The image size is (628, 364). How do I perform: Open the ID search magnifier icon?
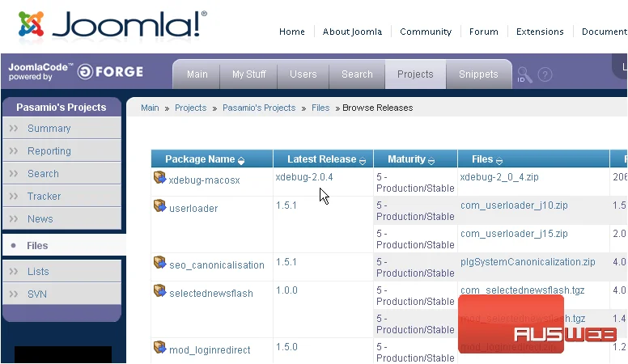524,74
